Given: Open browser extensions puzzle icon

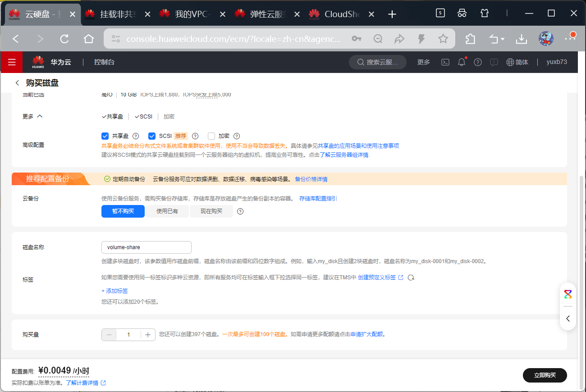Looking at the screenshot, I should [x=470, y=39].
